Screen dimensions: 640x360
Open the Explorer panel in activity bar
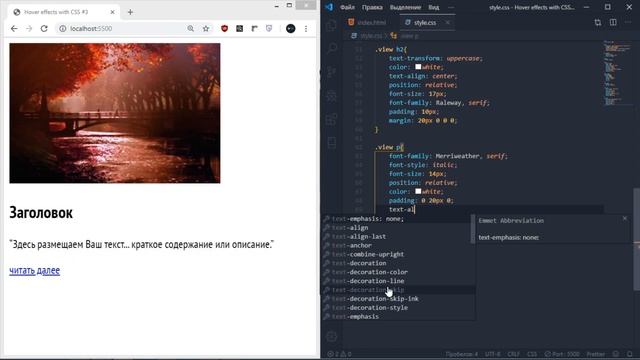[331, 25]
